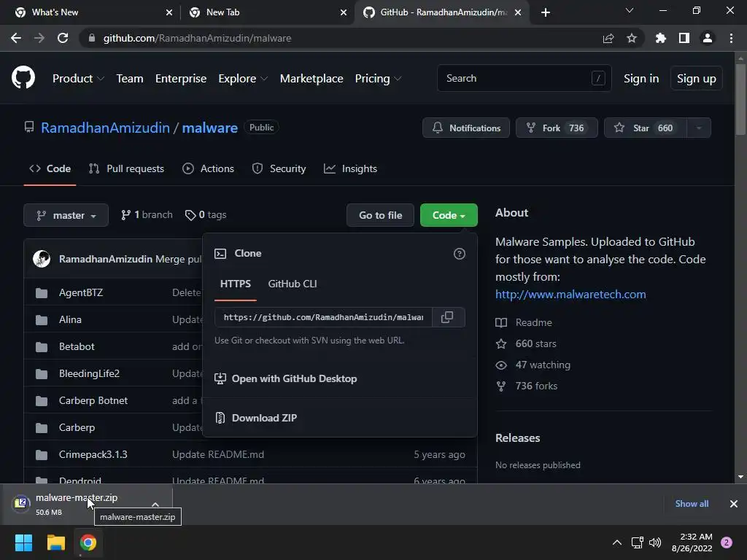This screenshot has width=747, height=560.
Task: Click the BleedingLife2 folder icon
Action: pyautogui.click(x=42, y=374)
